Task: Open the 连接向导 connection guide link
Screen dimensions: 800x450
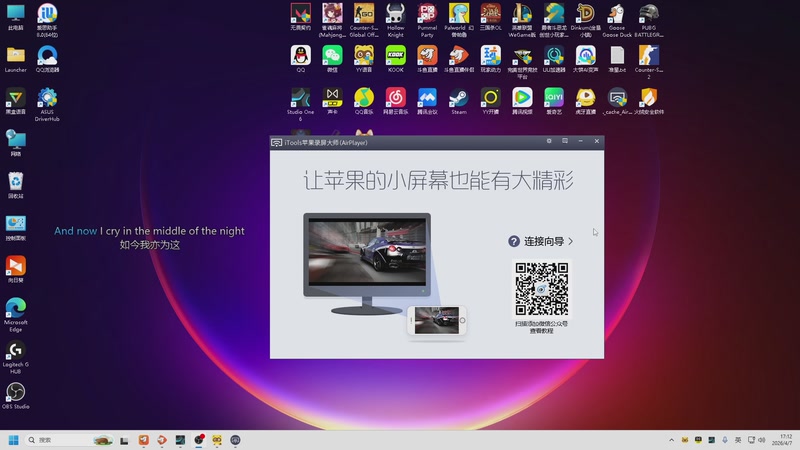Action: [x=541, y=241]
